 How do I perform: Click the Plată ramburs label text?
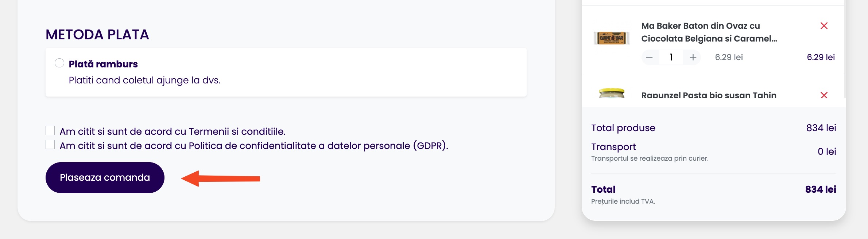click(103, 64)
